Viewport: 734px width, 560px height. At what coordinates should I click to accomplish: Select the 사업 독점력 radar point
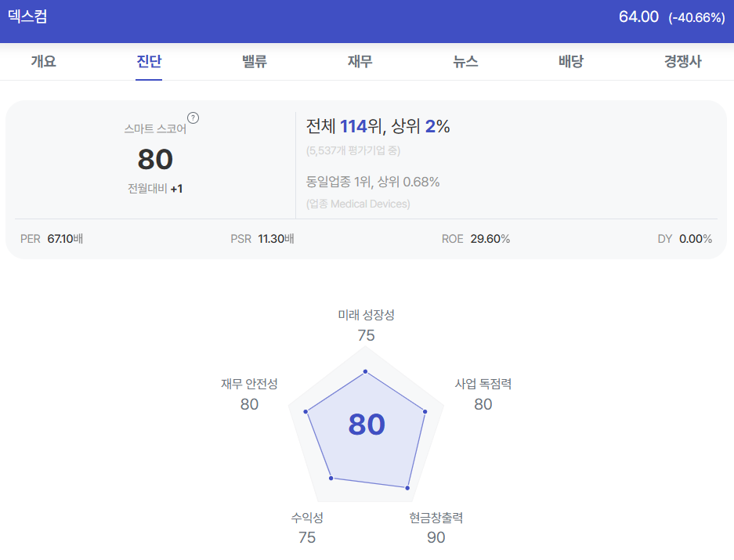pos(425,411)
